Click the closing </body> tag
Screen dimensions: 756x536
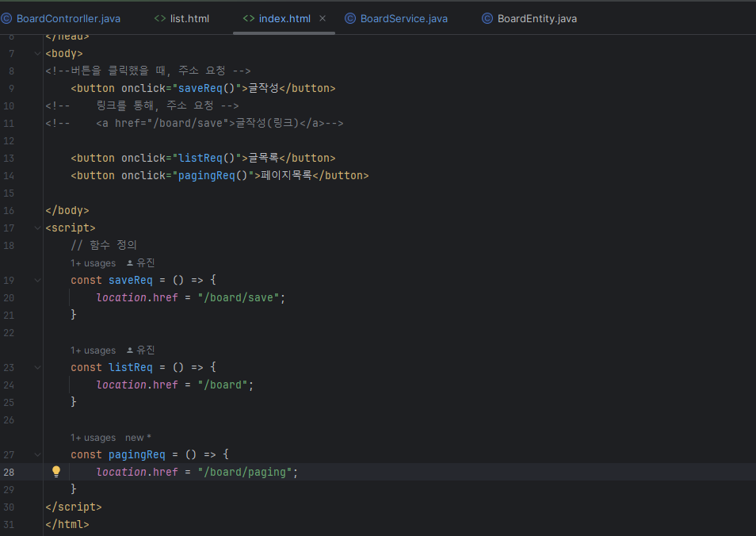pos(67,210)
